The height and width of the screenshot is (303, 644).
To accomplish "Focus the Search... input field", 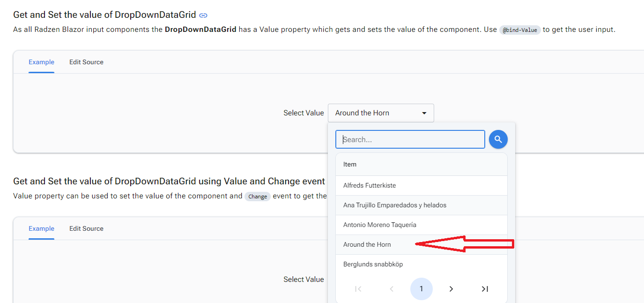I will point(410,139).
